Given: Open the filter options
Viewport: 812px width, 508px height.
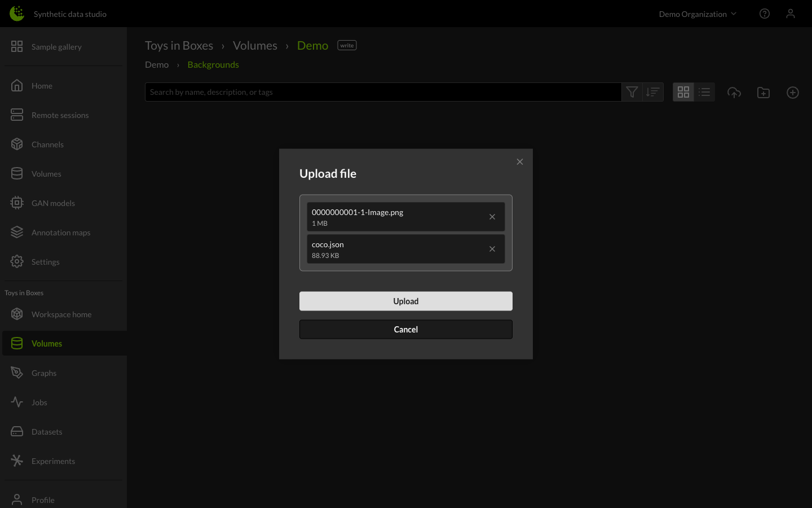Looking at the screenshot, I should 632,91.
